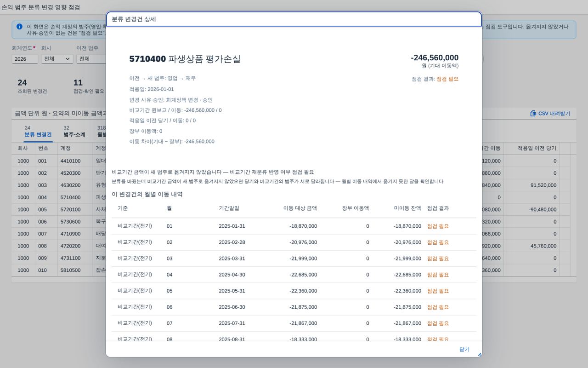Image resolution: width=588 pixels, height=368 pixels.
Task: Click 24 조회된 변경건 counter
Action: 32,86
